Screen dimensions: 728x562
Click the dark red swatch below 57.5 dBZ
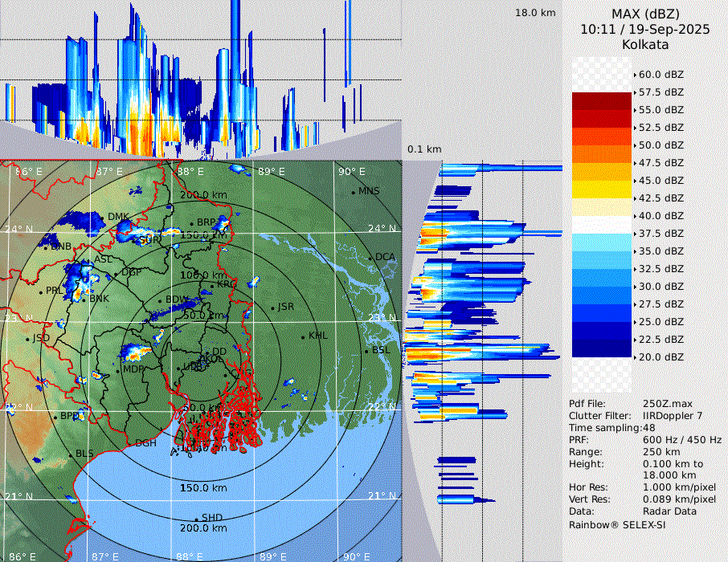coord(601,101)
